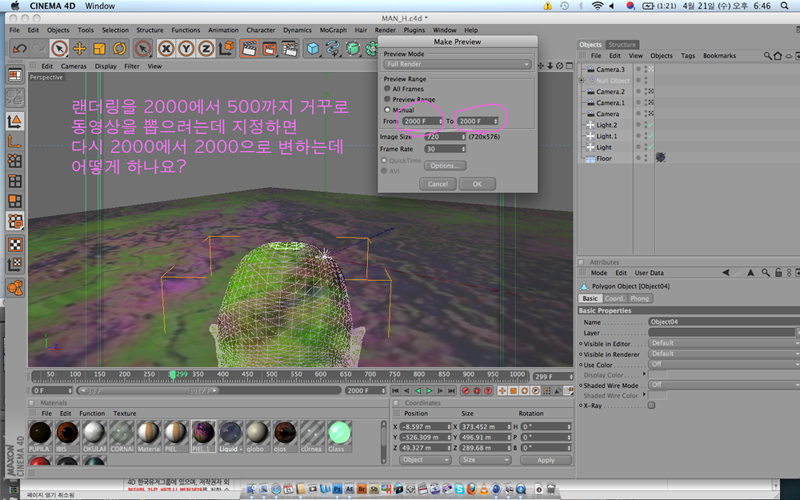Select the Manual radio button

click(387, 110)
